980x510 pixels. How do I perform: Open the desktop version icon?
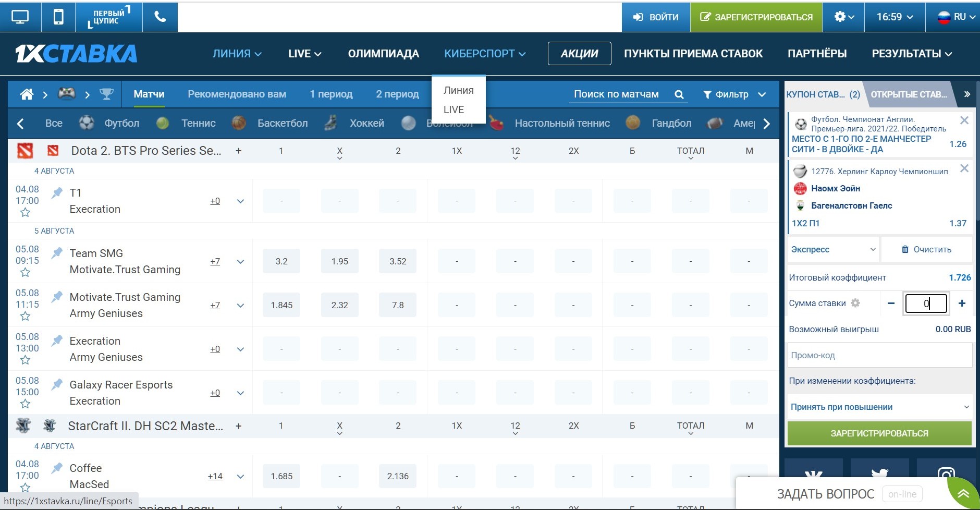tap(20, 17)
